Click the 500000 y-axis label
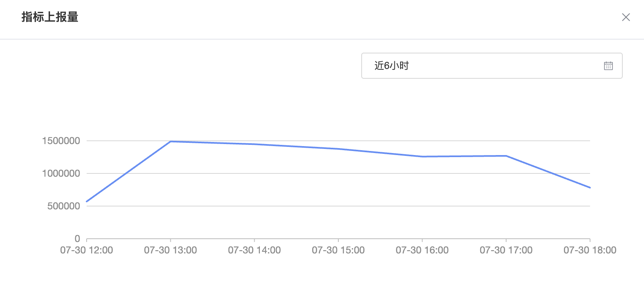 click(63, 206)
